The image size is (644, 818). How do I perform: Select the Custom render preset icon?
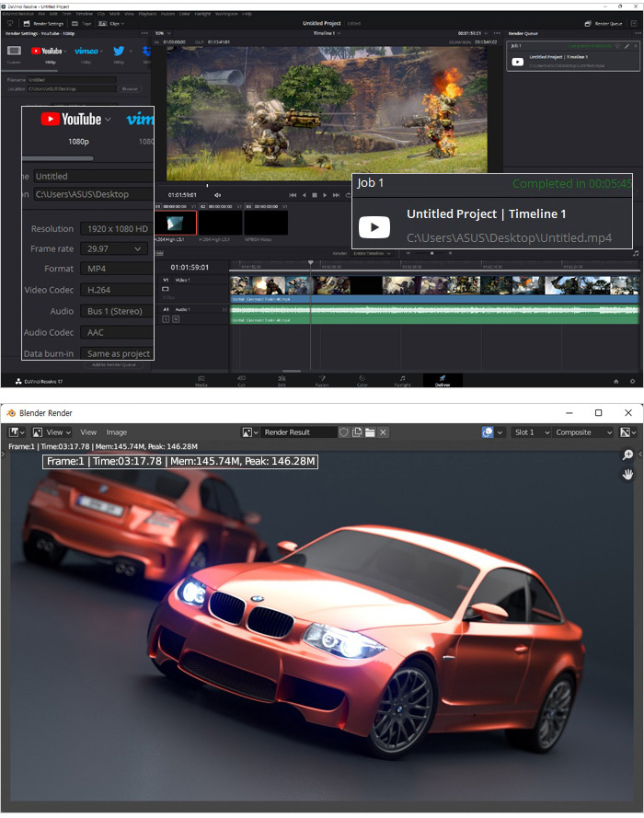point(14,52)
